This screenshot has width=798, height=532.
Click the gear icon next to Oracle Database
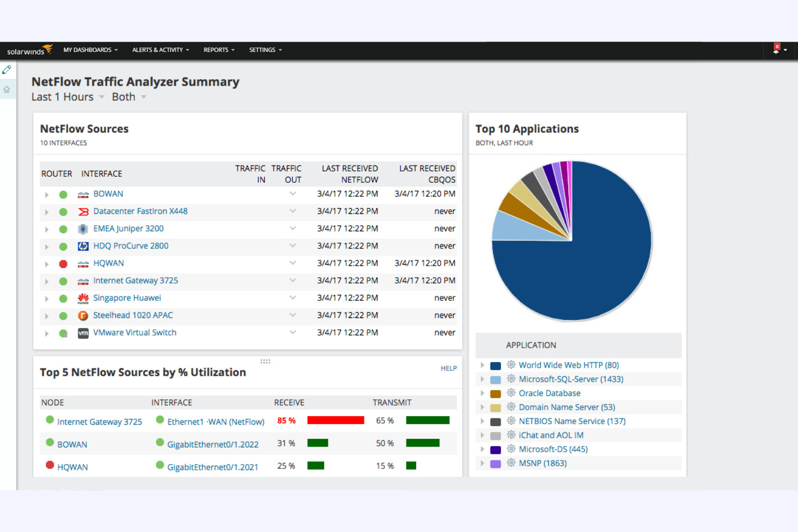click(x=511, y=393)
